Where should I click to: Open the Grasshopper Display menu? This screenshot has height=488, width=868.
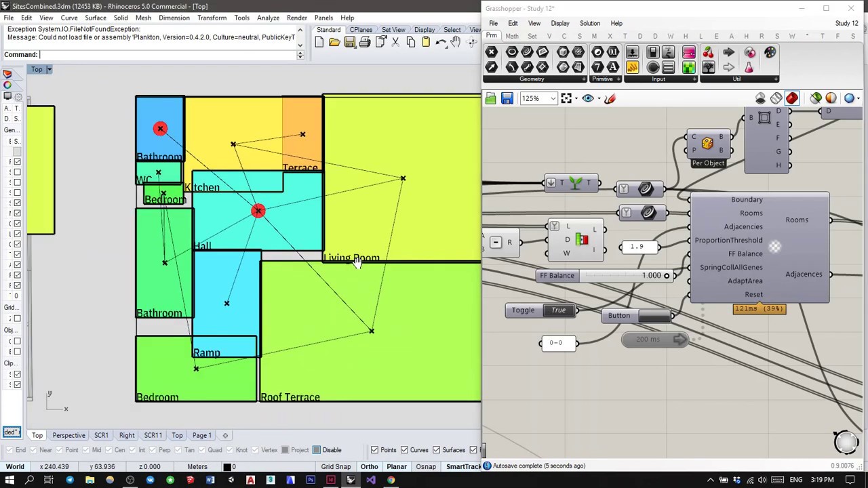pyautogui.click(x=560, y=23)
